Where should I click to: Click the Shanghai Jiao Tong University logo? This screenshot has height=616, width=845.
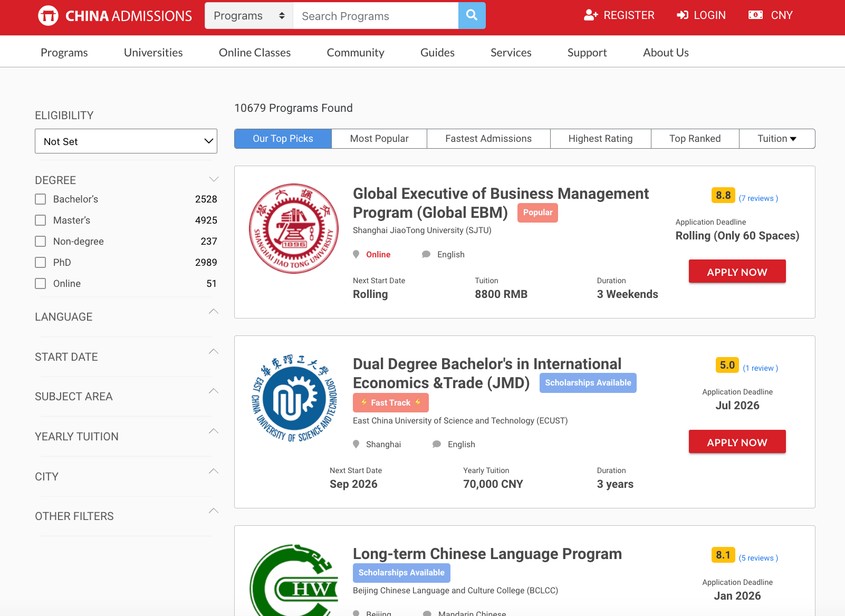[294, 228]
